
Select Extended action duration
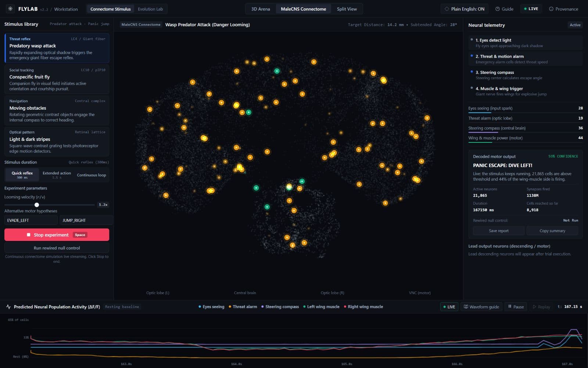(57, 175)
